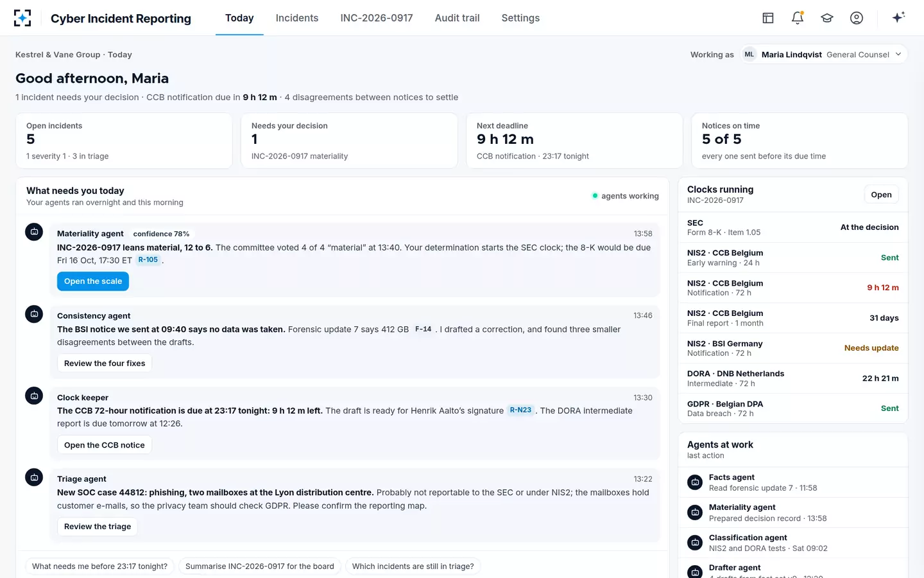Open the Incidents tab
924x578 pixels.
coord(297,18)
